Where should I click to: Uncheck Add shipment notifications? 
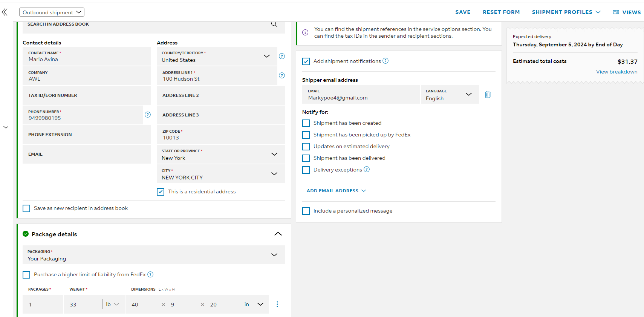(306, 61)
